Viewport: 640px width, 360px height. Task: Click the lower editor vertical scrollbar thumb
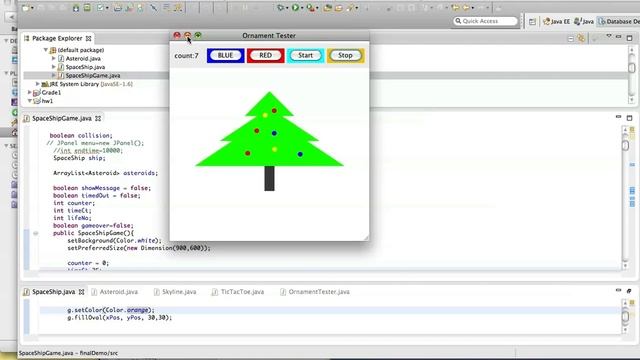pos(625,316)
